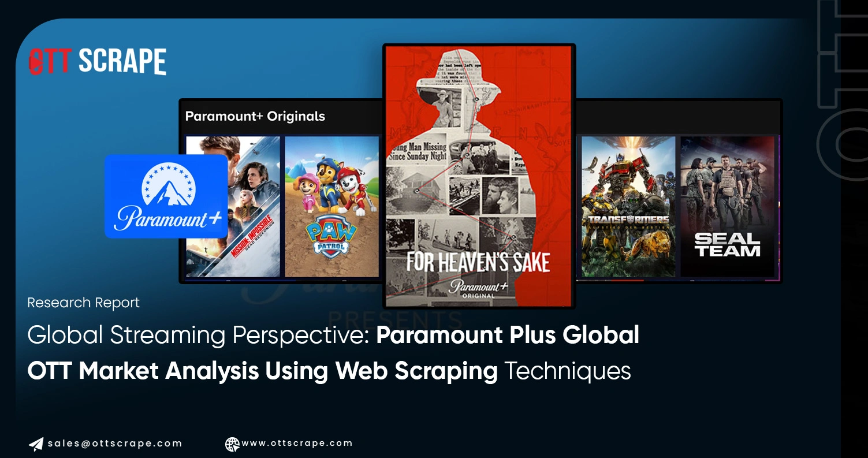Click the Research Report label
Screen dimensions: 868x458
click(x=83, y=303)
